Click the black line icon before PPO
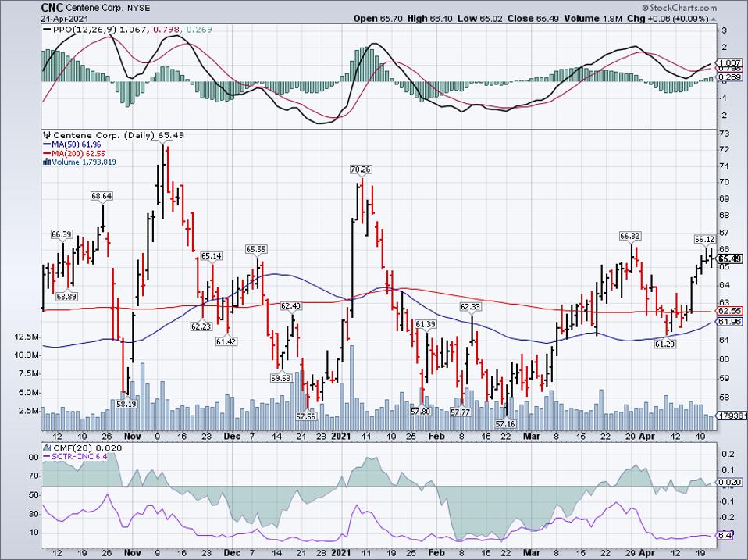 coord(47,30)
